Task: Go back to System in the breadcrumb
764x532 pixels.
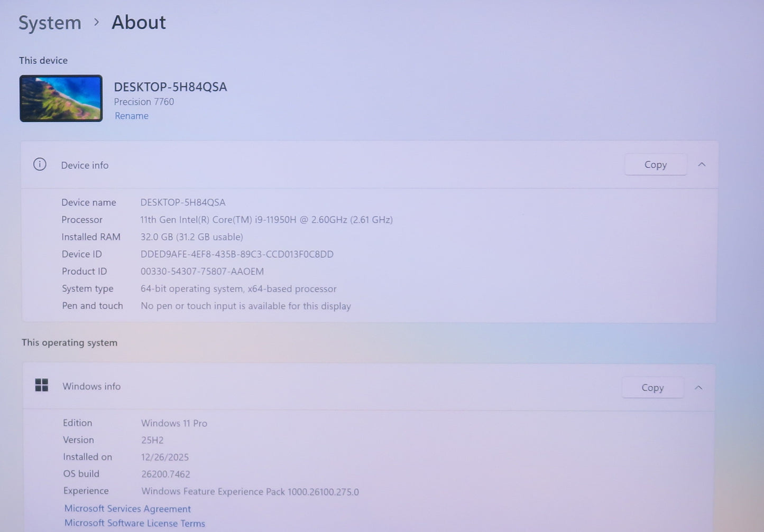Action: 50,23
